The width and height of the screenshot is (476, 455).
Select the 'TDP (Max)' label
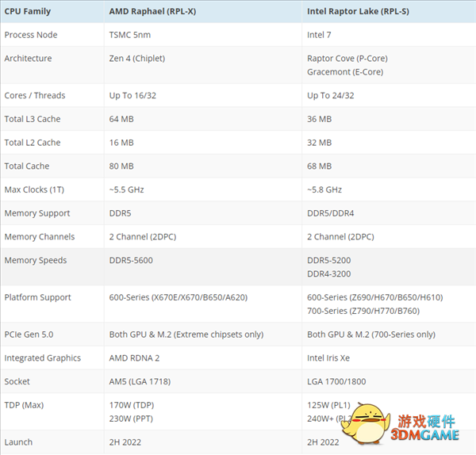pos(24,405)
